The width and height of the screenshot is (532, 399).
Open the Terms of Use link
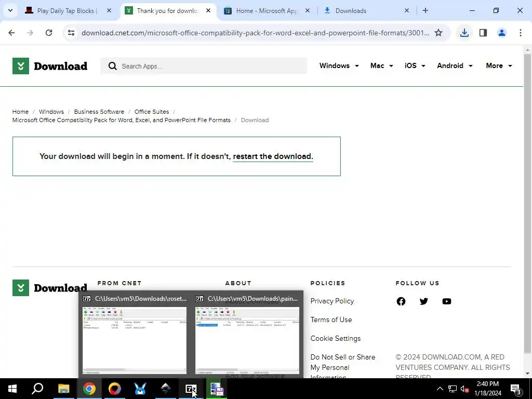click(331, 320)
